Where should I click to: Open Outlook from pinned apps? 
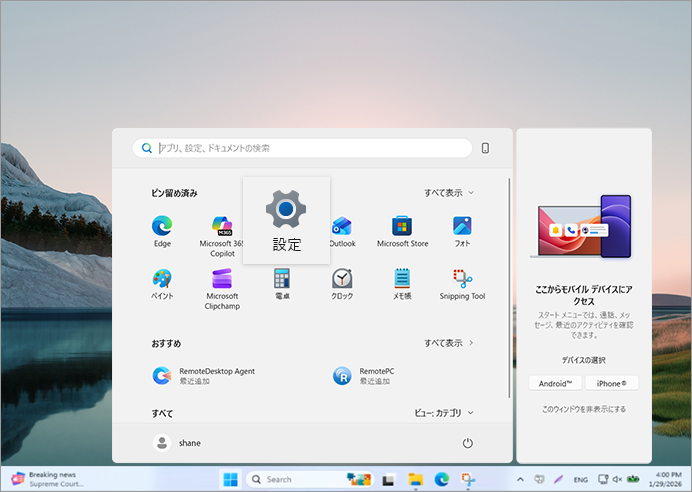[x=342, y=232]
